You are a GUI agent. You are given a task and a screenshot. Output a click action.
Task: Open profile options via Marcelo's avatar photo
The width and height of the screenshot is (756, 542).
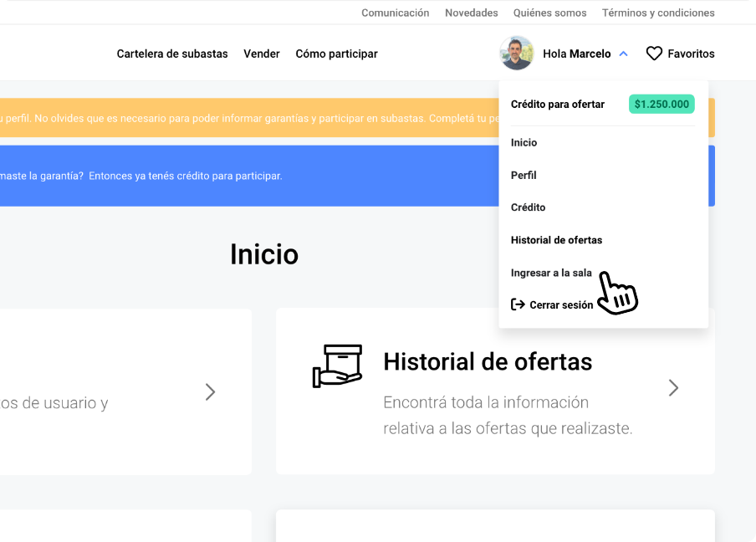tap(517, 53)
